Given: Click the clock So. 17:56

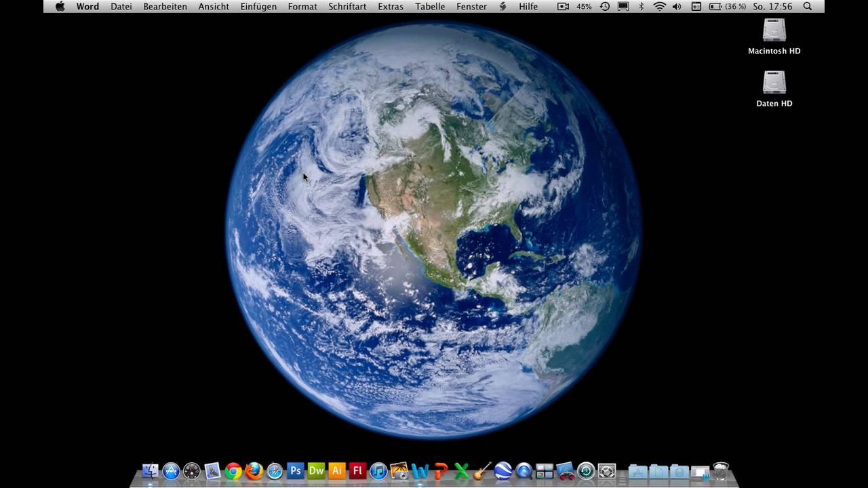Looking at the screenshot, I should tap(772, 6).
